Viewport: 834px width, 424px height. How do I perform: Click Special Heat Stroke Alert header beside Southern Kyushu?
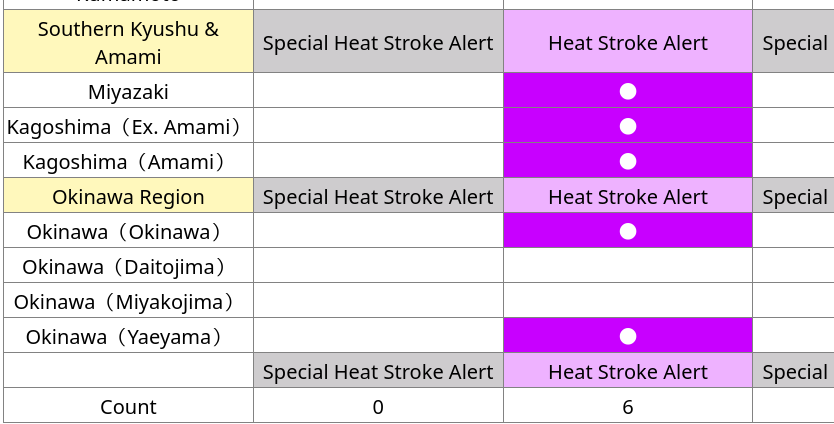pos(378,41)
